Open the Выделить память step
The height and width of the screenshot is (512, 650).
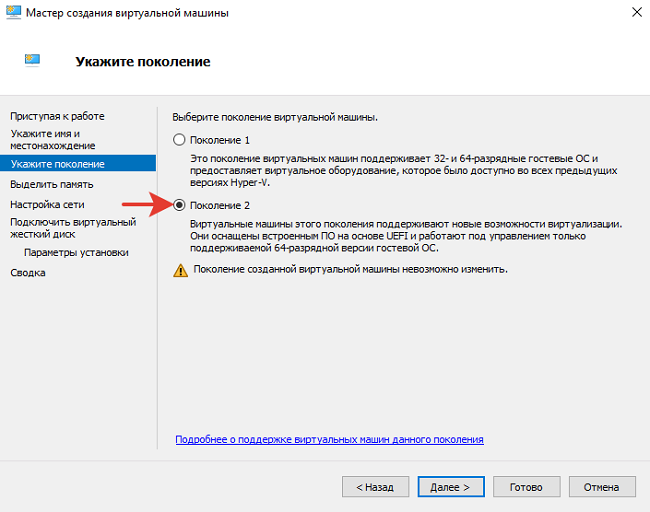[52, 184]
